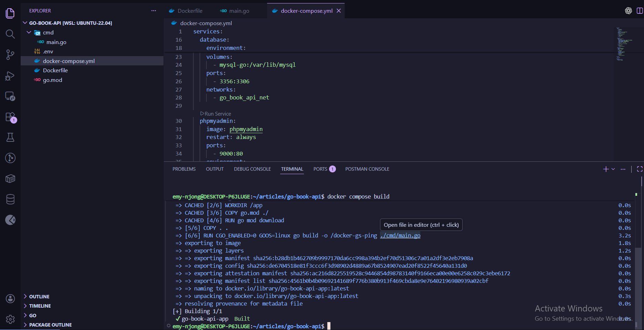Image resolution: width=644 pixels, height=330 pixels.
Task: Open the Testing flask icon view
Action: [10, 138]
